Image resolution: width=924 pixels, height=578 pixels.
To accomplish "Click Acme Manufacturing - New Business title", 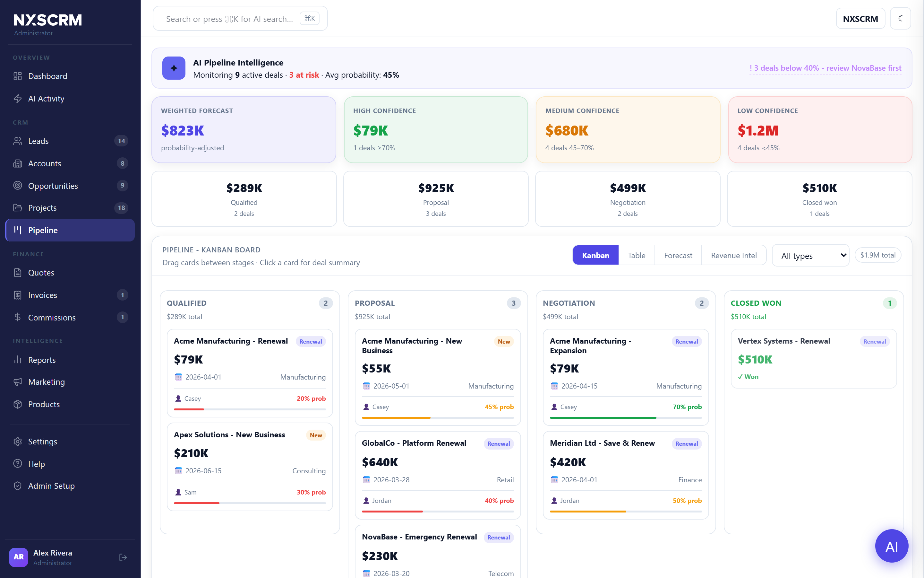I will (412, 346).
